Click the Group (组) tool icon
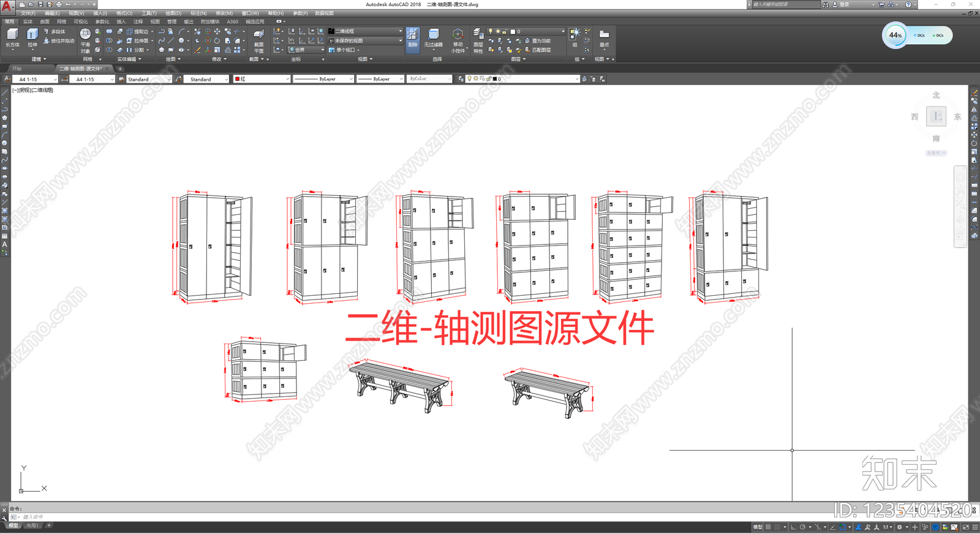 click(x=575, y=37)
